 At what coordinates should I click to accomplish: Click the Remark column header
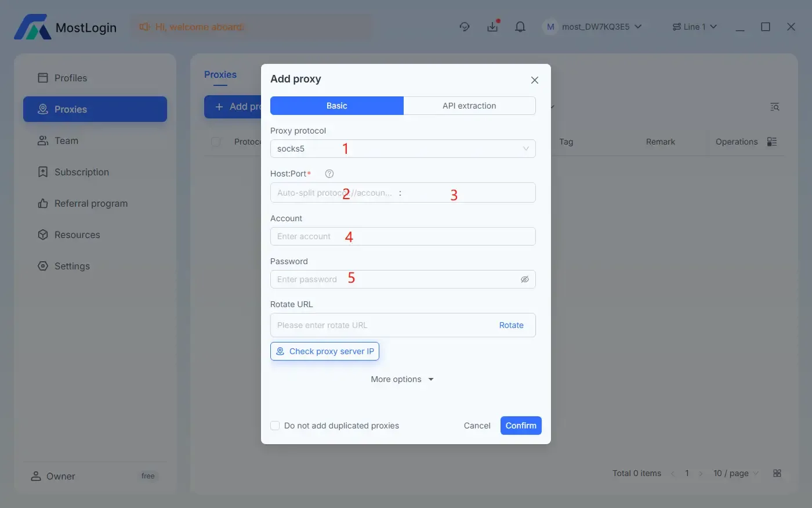click(x=661, y=142)
